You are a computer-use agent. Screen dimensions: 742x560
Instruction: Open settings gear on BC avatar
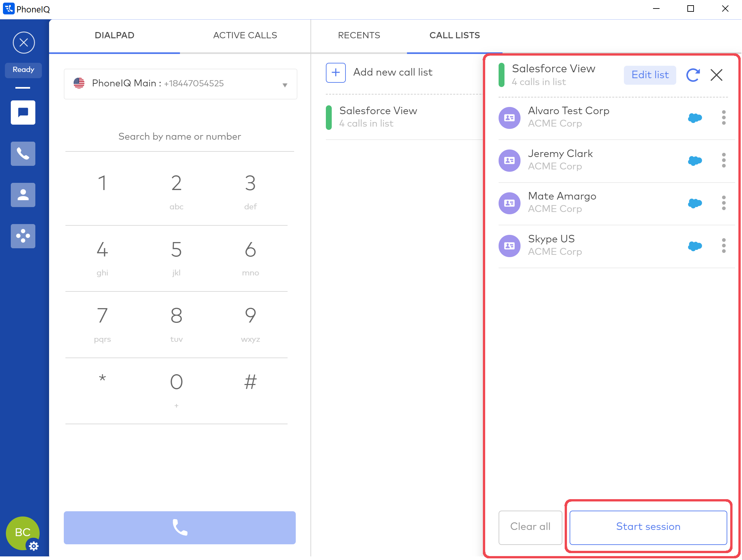34,546
